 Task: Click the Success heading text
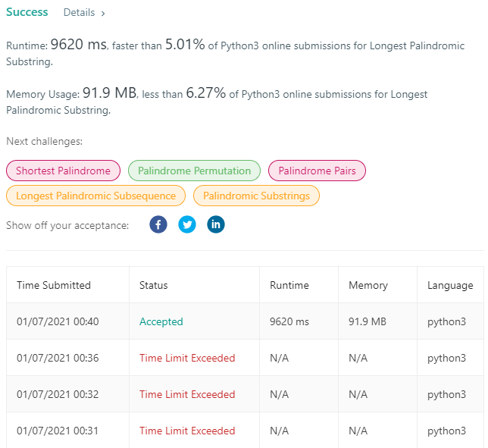27,12
